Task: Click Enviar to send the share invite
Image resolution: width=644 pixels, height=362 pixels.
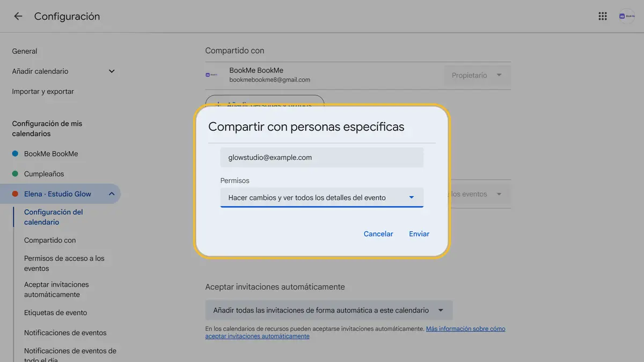Action: tap(419, 234)
